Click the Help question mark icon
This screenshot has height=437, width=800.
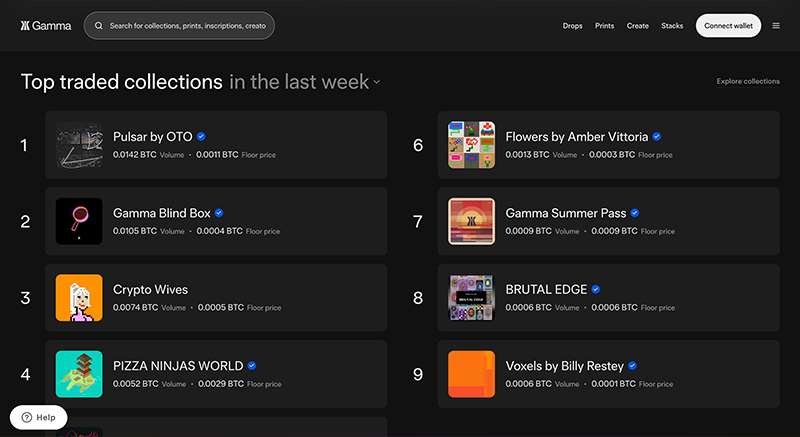(27, 418)
